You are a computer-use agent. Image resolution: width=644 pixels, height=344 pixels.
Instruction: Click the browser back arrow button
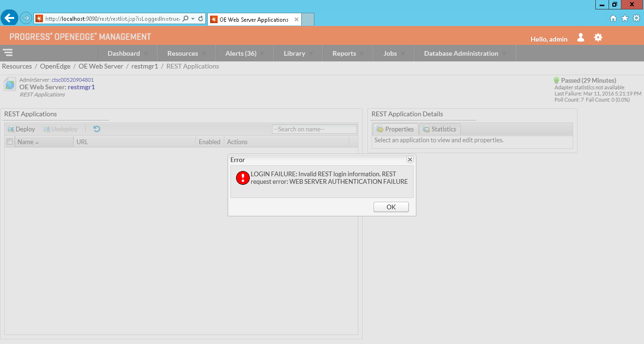10,18
